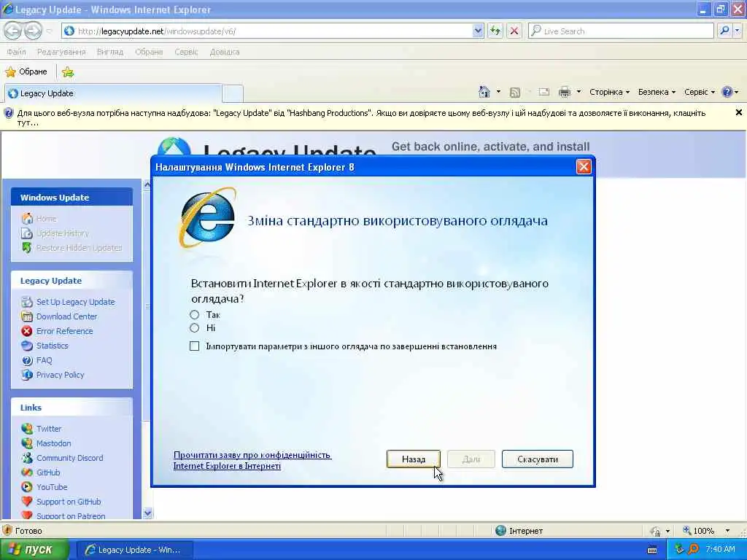This screenshot has height=560, width=747.
Task: Click the 'Скасувати' button in the dialog
Action: pos(538,459)
